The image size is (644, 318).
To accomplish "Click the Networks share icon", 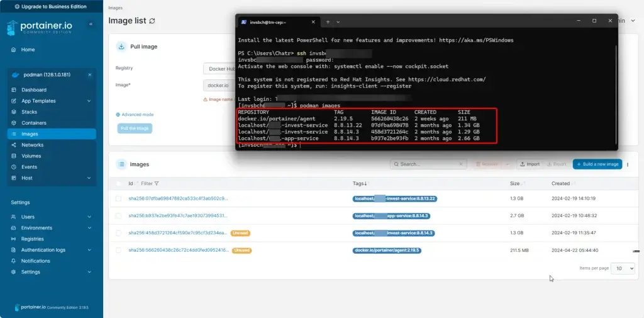I will click(14, 145).
